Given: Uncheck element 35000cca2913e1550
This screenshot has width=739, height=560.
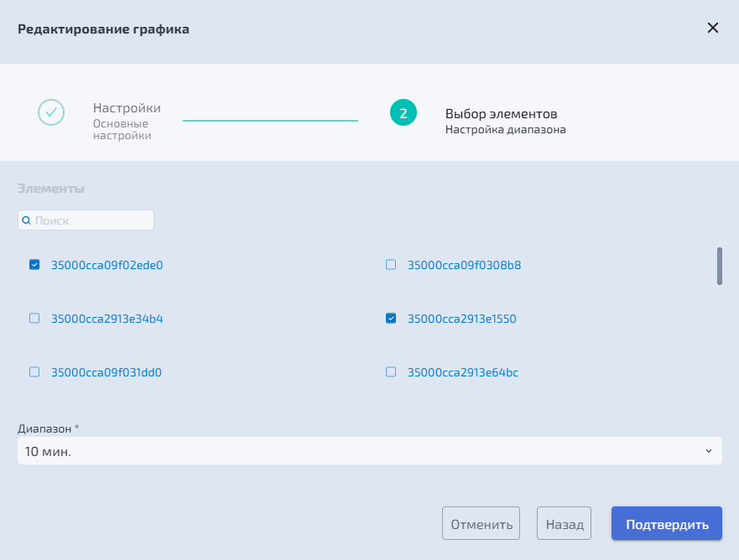Looking at the screenshot, I should [391, 319].
